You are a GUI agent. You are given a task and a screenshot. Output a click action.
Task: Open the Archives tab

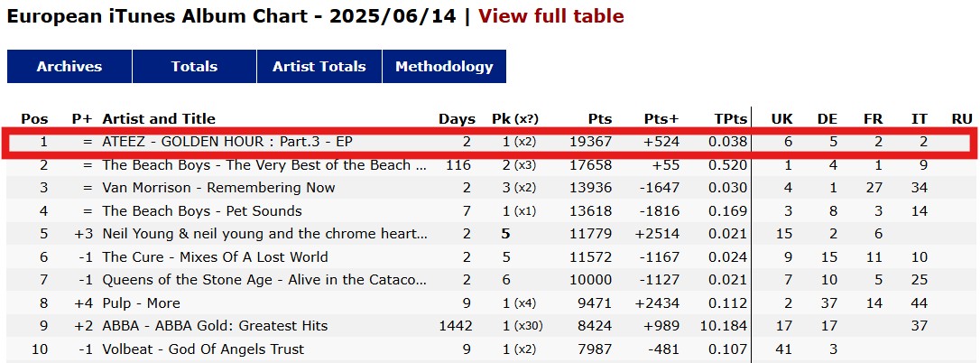coord(69,66)
